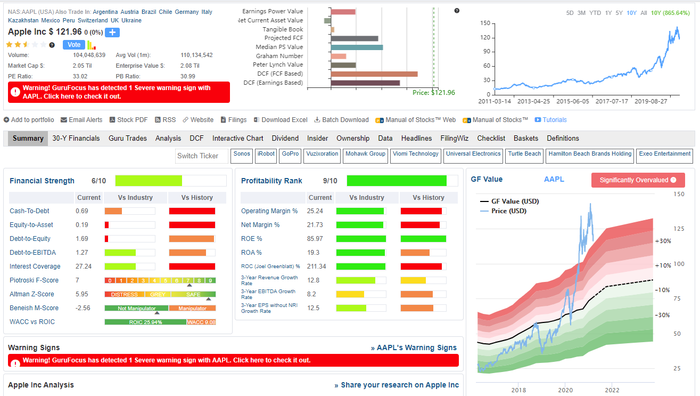Open the Beneish M-Score link

[x=34, y=308]
